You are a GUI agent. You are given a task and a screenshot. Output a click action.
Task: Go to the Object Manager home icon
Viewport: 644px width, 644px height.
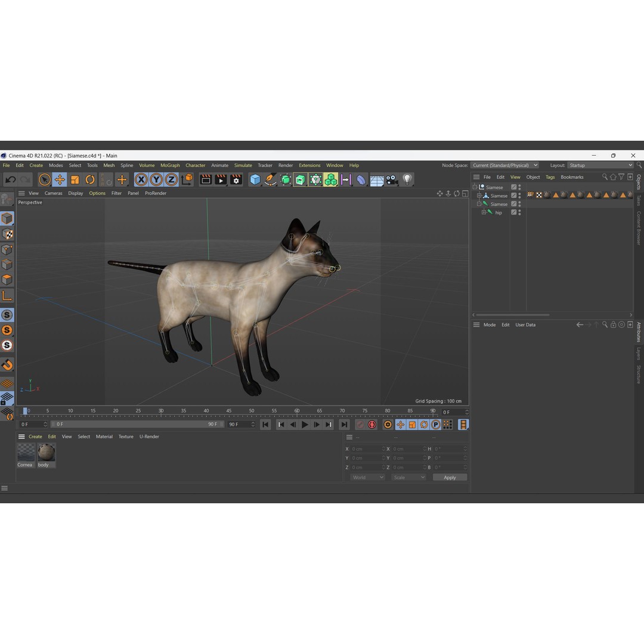pos(613,177)
